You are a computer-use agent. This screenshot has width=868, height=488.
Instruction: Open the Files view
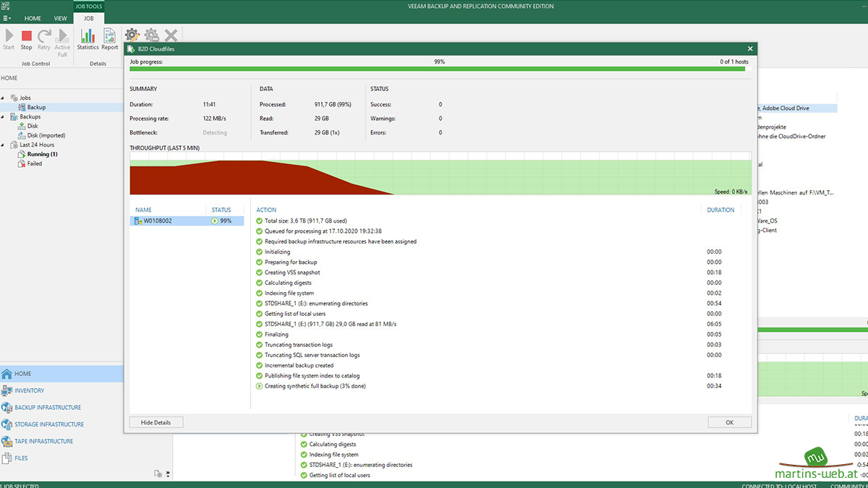[x=61, y=458]
